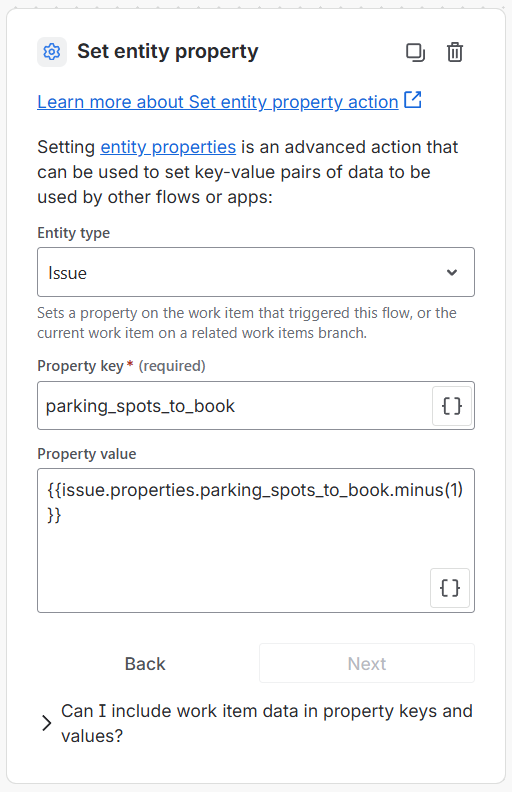
Task: Click the 'Property value' label
Action: click(x=86, y=454)
